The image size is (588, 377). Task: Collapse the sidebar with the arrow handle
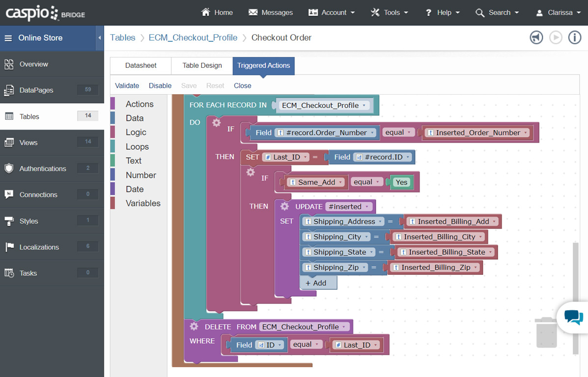point(99,38)
